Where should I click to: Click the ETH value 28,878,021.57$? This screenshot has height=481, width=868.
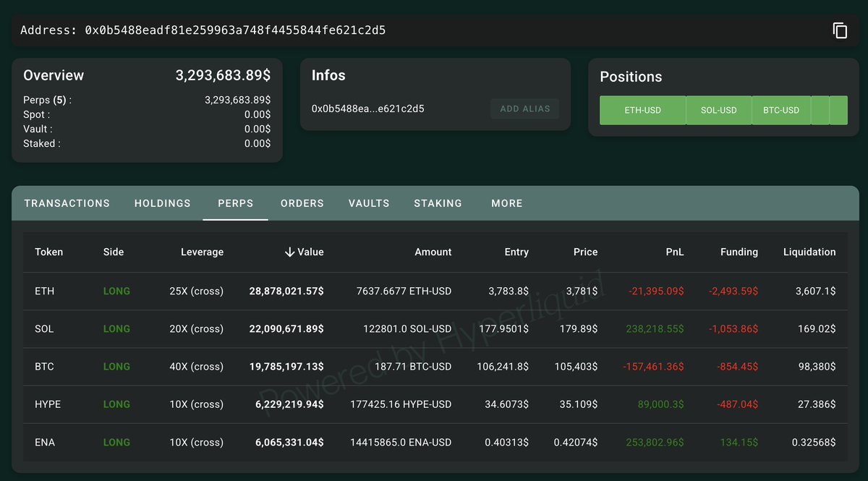point(286,291)
